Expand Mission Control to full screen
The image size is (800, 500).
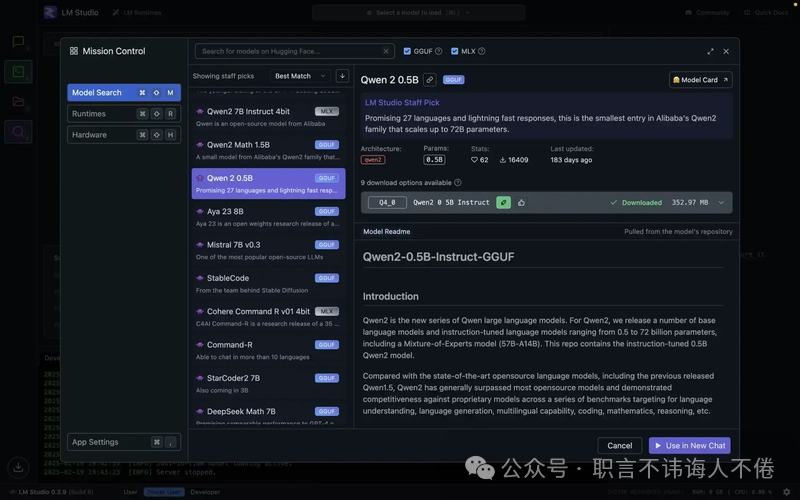click(x=710, y=51)
